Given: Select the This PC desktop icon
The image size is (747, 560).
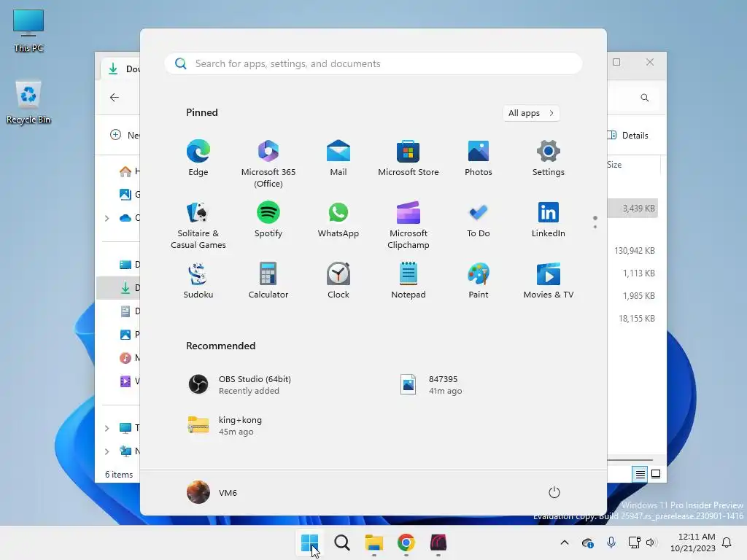Looking at the screenshot, I should pos(28,31).
